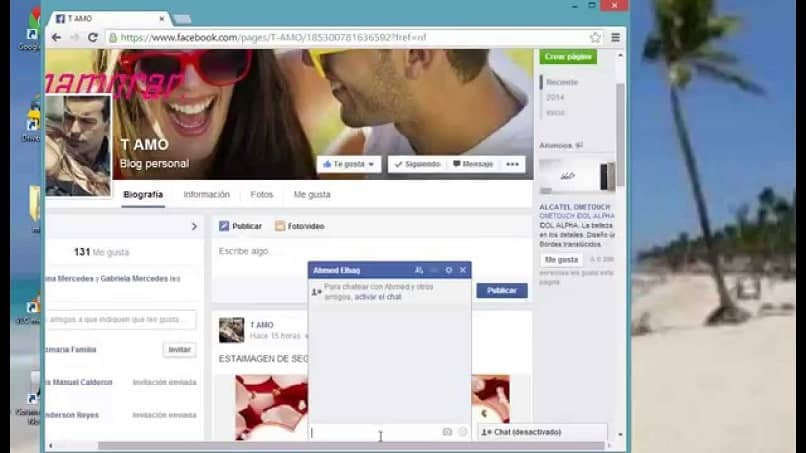Click the scroll-down arrow of the page scrollbar
Screen dimensions: 806x453
click(x=620, y=435)
